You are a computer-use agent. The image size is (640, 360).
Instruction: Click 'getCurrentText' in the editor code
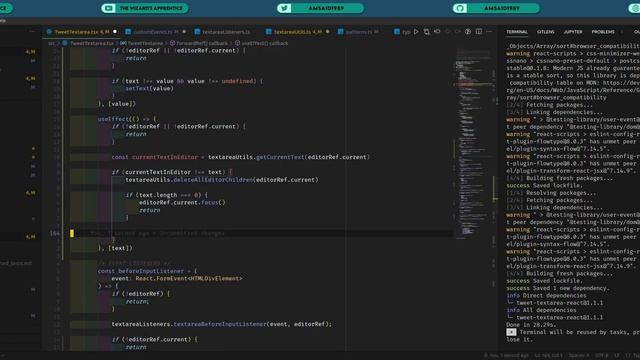tap(280, 157)
